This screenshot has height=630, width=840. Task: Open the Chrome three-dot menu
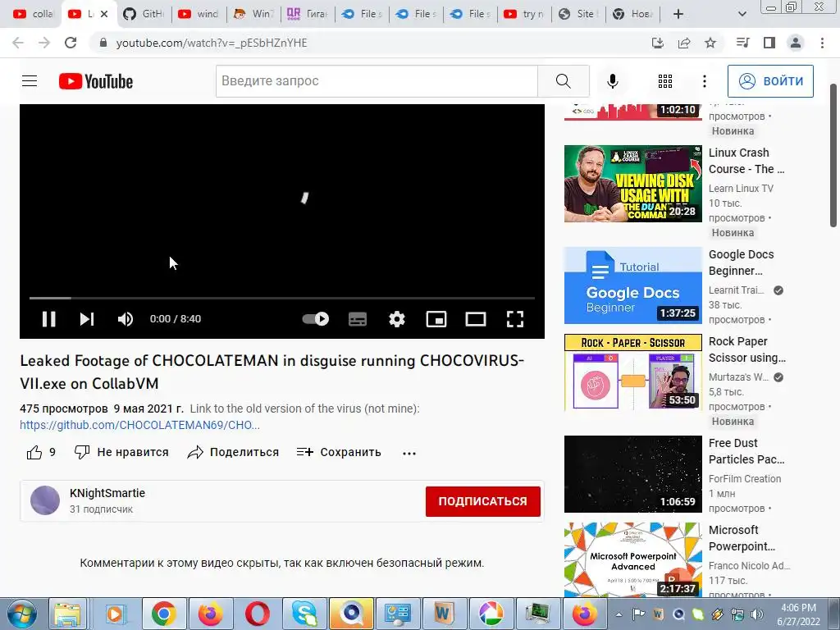pos(822,43)
